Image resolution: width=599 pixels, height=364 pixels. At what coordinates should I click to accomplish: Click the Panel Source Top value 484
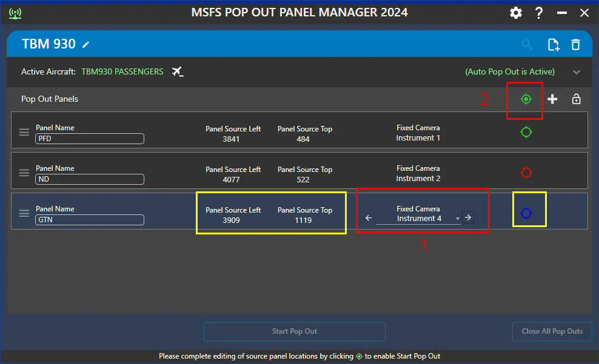tap(303, 139)
